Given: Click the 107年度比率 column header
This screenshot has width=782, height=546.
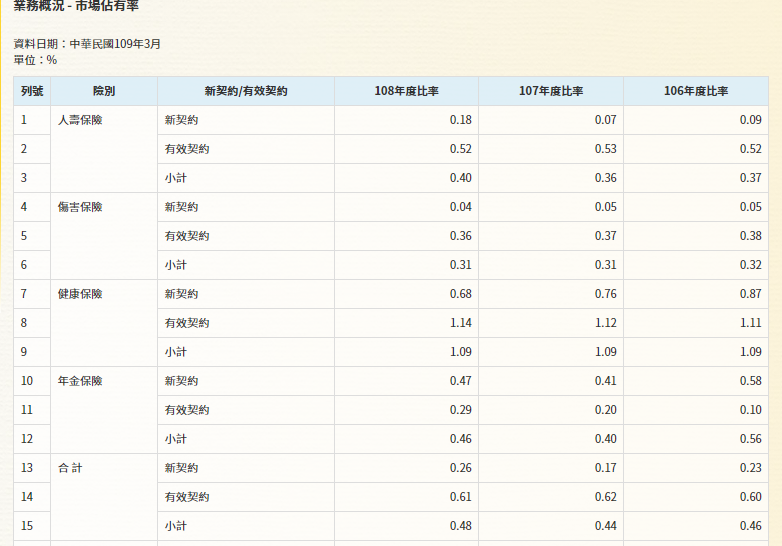Looking at the screenshot, I should [x=551, y=91].
